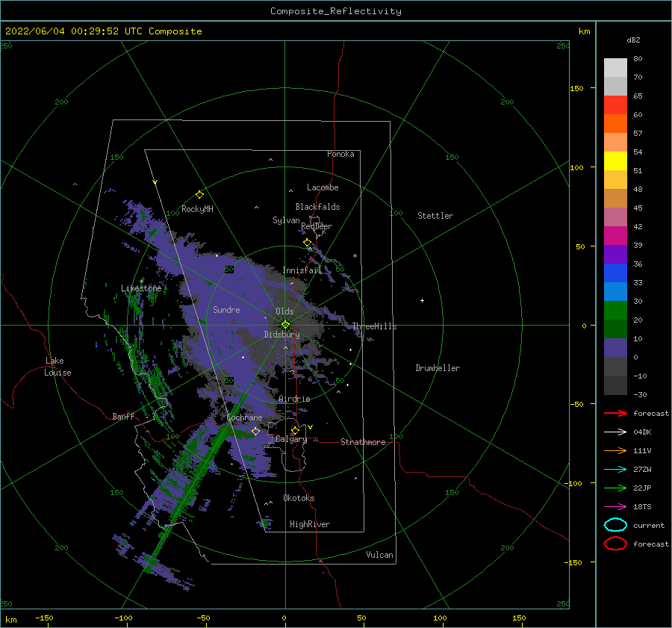The height and width of the screenshot is (628, 672).
Task: Click the green 22JP arrow icon
Action: (x=615, y=488)
